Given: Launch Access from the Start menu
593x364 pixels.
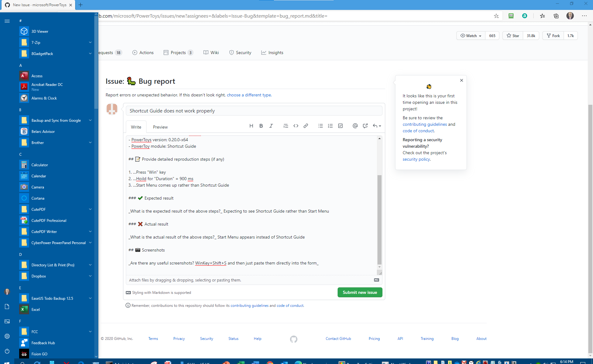Looking at the screenshot, I should pyautogui.click(x=56, y=76).
